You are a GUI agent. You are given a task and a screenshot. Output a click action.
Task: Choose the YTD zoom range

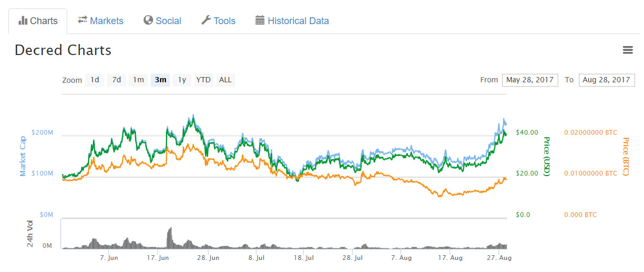tap(203, 80)
